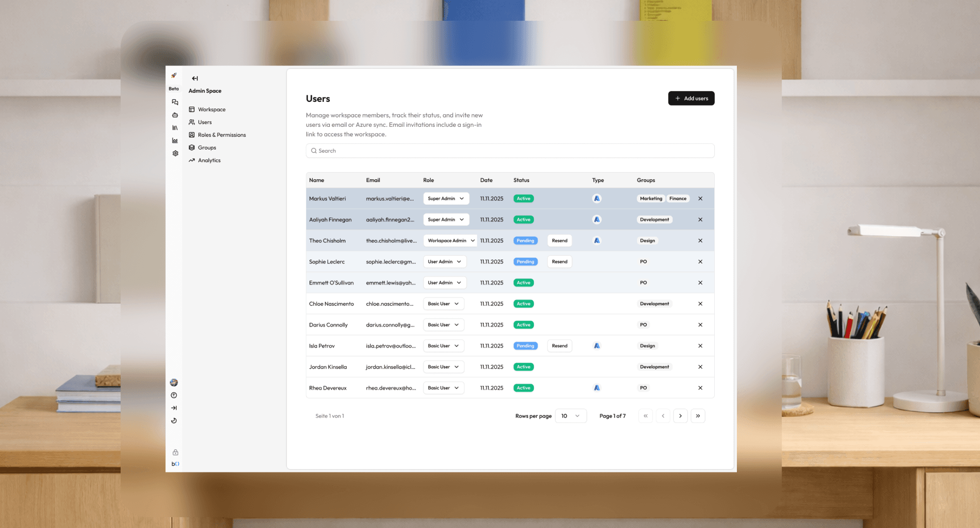Open the chat conversations icon in sidebar
This screenshot has height=528, width=980.
175,102
